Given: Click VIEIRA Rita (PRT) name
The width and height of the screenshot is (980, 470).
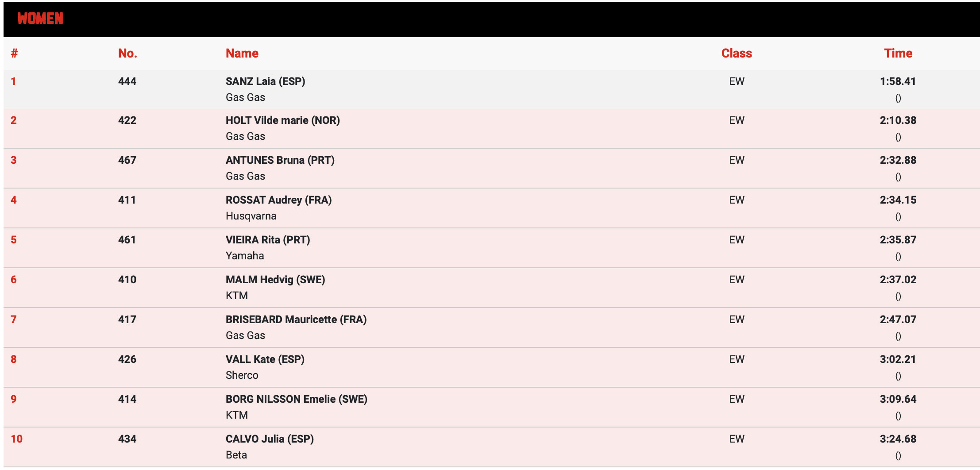Looking at the screenshot, I should point(268,240).
